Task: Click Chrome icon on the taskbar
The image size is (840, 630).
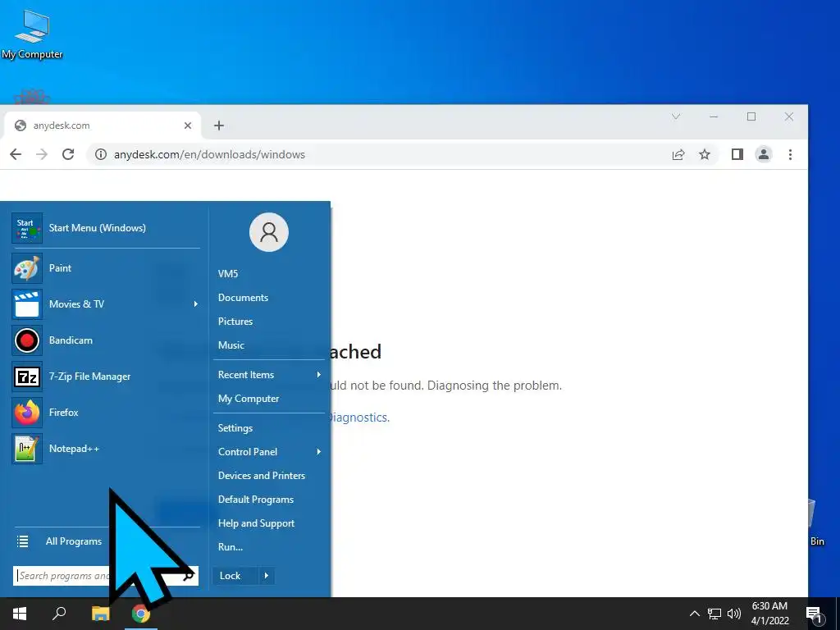Action: [141, 614]
